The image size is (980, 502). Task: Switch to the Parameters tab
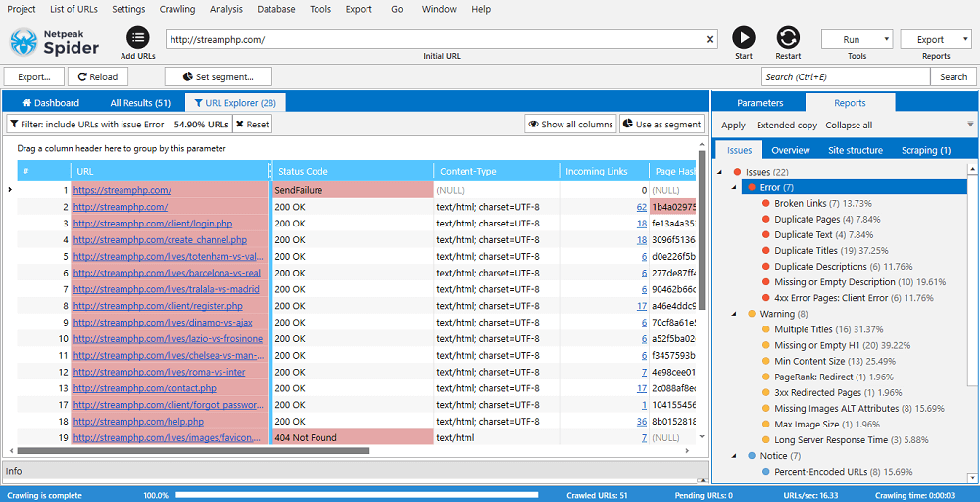coord(759,103)
